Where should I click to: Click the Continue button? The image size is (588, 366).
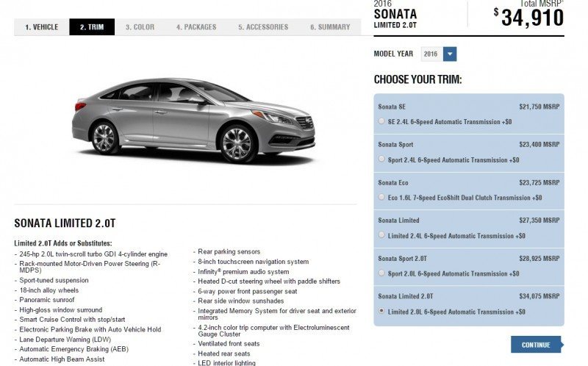click(x=537, y=345)
